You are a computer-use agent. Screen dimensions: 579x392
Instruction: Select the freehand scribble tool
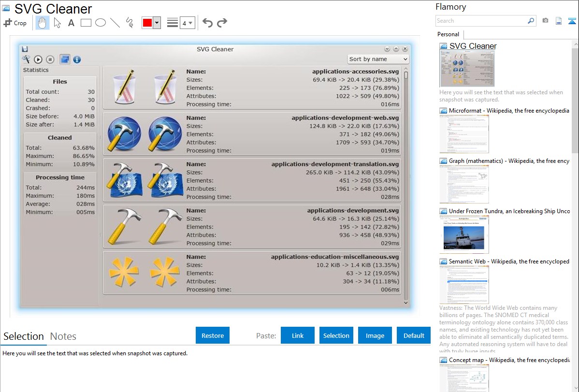(x=130, y=23)
